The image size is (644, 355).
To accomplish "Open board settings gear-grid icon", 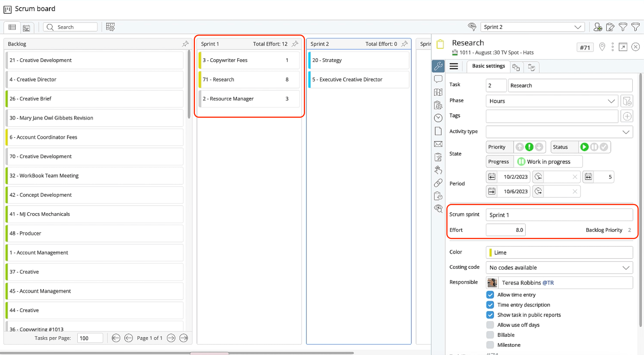I will tap(110, 27).
